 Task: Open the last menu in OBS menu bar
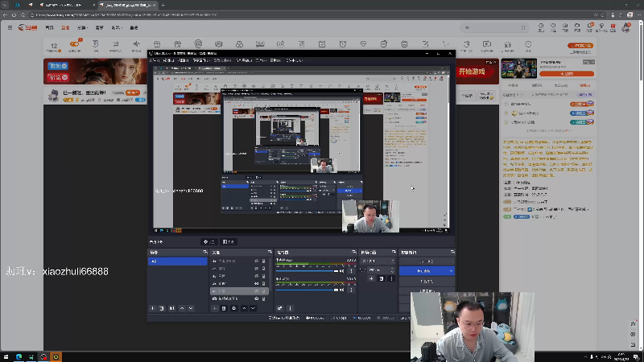click(294, 60)
